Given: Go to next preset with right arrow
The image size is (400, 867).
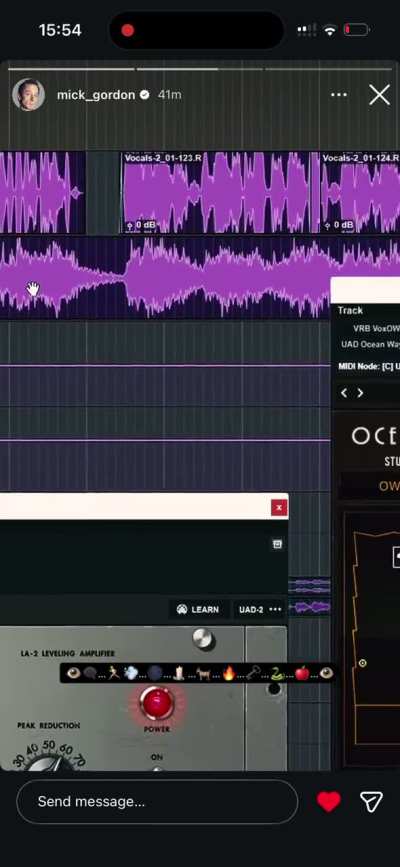Looking at the screenshot, I should (x=360, y=393).
